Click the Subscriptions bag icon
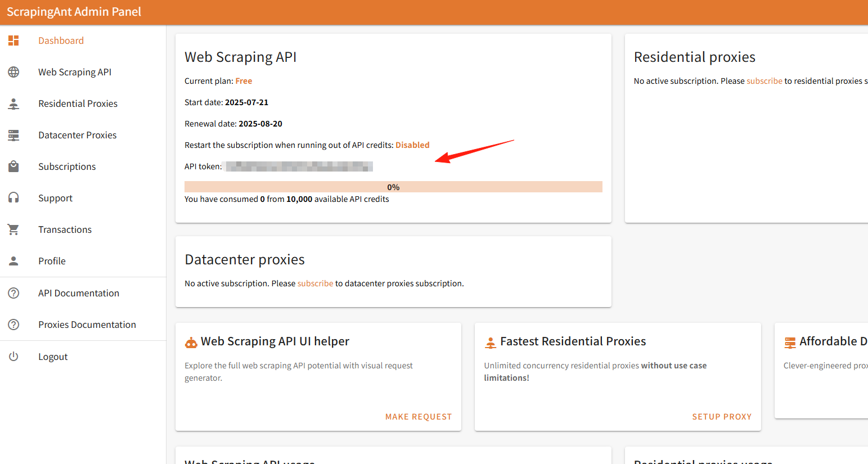The height and width of the screenshot is (464, 868). (14, 166)
